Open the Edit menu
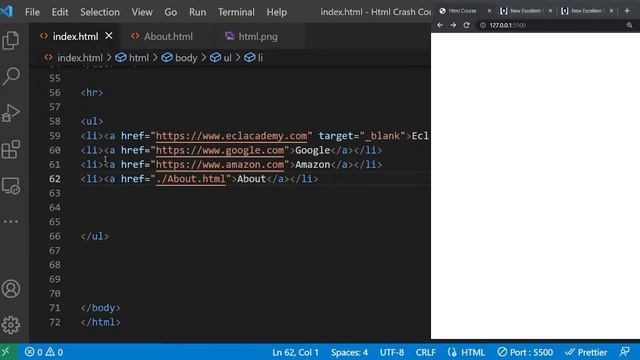The height and width of the screenshot is (360, 640). click(60, 12)
